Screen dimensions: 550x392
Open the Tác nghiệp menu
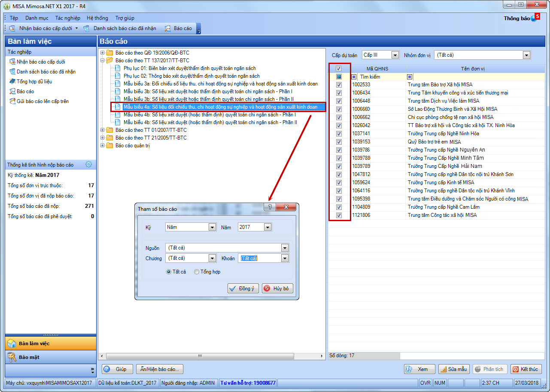pos(67,18)
